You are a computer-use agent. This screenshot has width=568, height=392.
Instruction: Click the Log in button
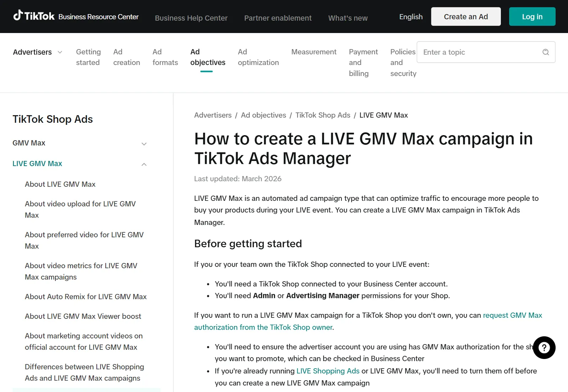[532, 17]
